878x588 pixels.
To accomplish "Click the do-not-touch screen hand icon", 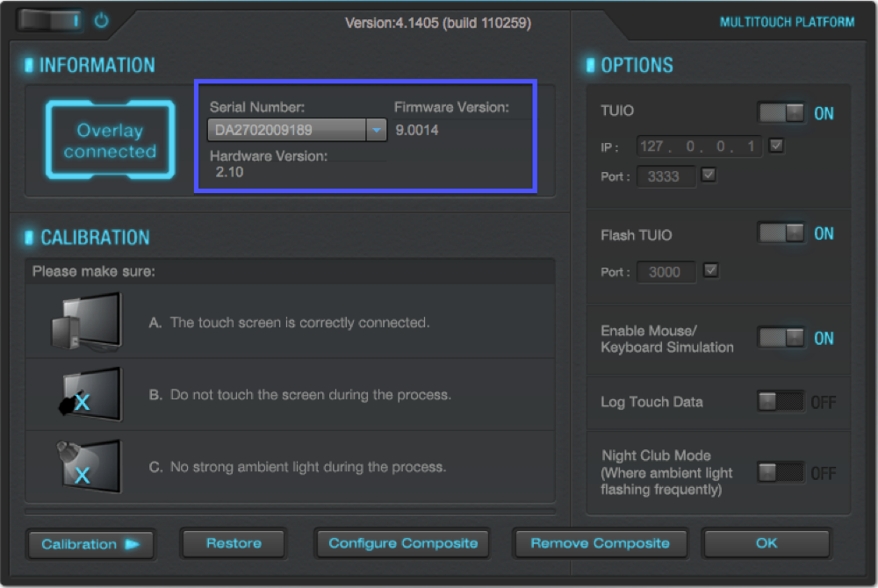I will [x=85, y=394].
